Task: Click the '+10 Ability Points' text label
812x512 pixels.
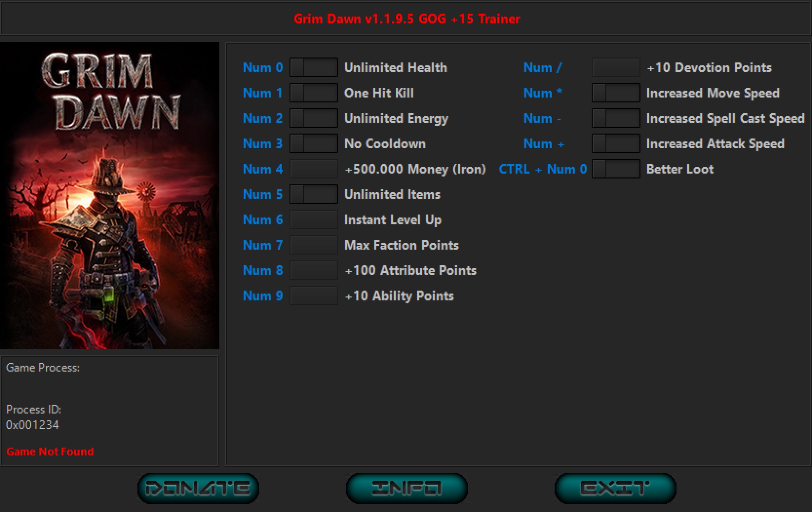Action: click(399, 296)
